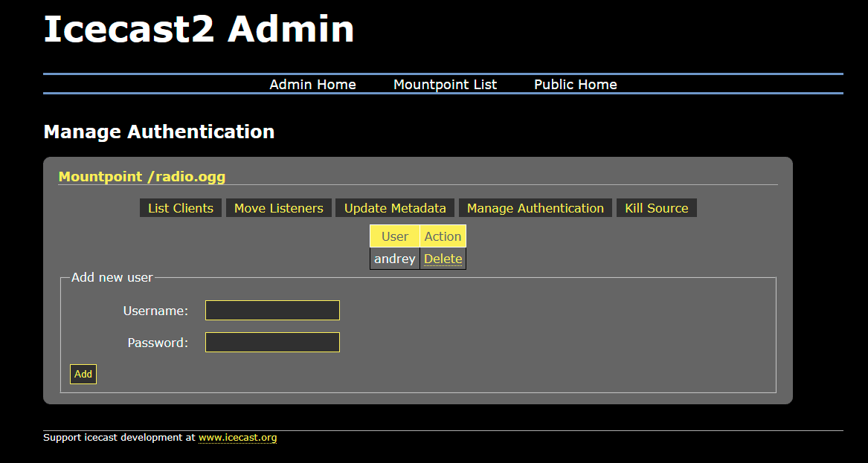
Task: Select the andrey user cell
Action: pyautogui.click(x=394, y=259)
